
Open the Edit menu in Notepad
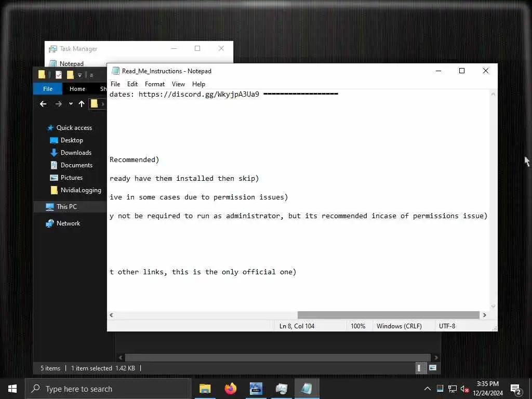point(132,84)
